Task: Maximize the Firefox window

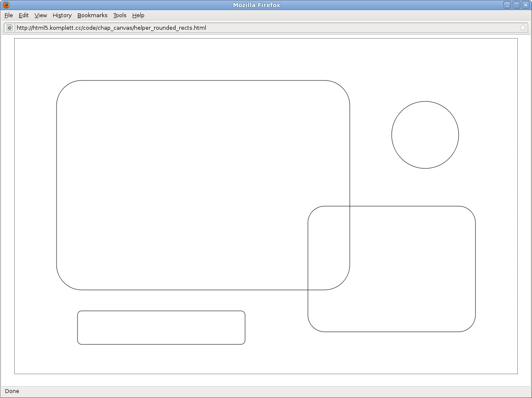Action: point(517,5)
